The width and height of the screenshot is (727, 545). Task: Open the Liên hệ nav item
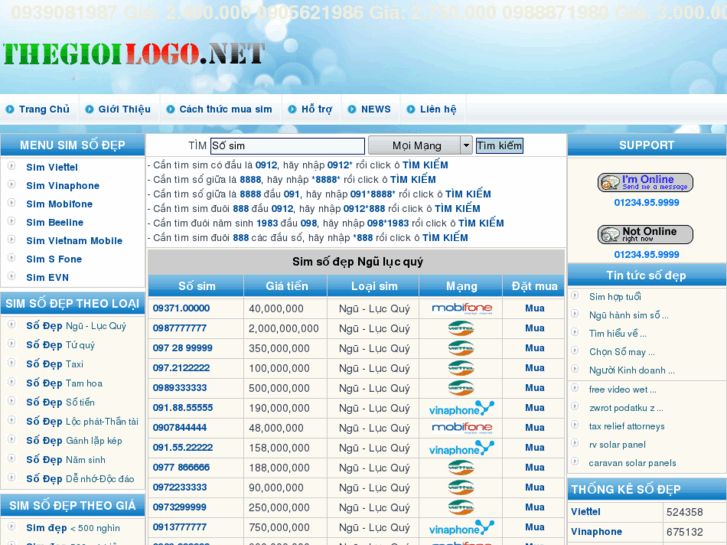[438, 109]
